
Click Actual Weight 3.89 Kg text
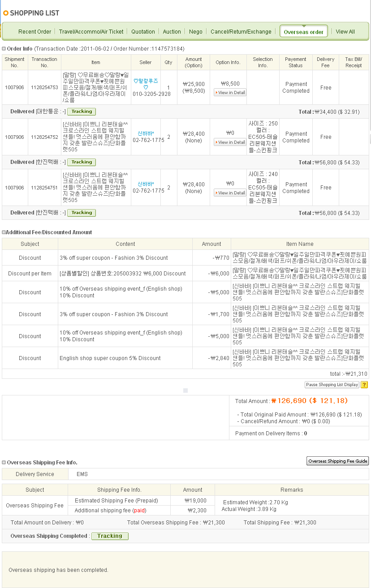[x=249, y=509]
